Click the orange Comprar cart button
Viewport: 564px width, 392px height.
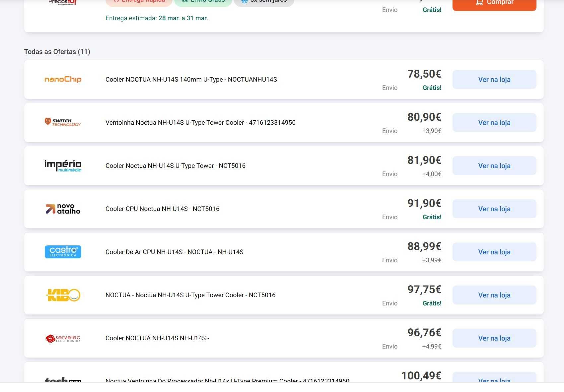(x=494, y=3)
